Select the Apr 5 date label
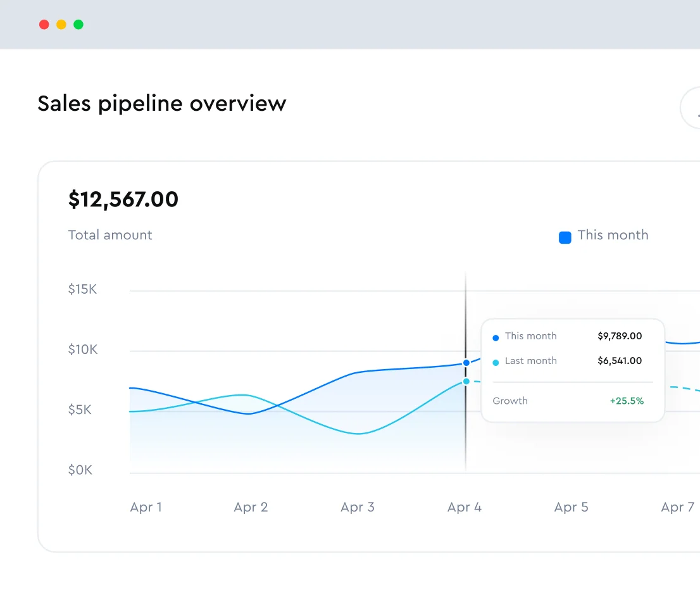This screenshot has width=700, height=590. [x=571, y=507]
